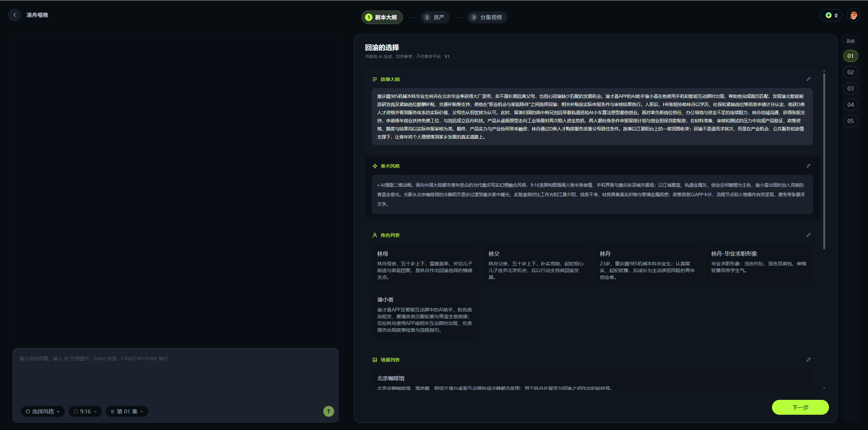Edit the 场景列表 section with pencil icon
Image resolution: width=868 pixels, height=430 pixels.
coord(808,360)
